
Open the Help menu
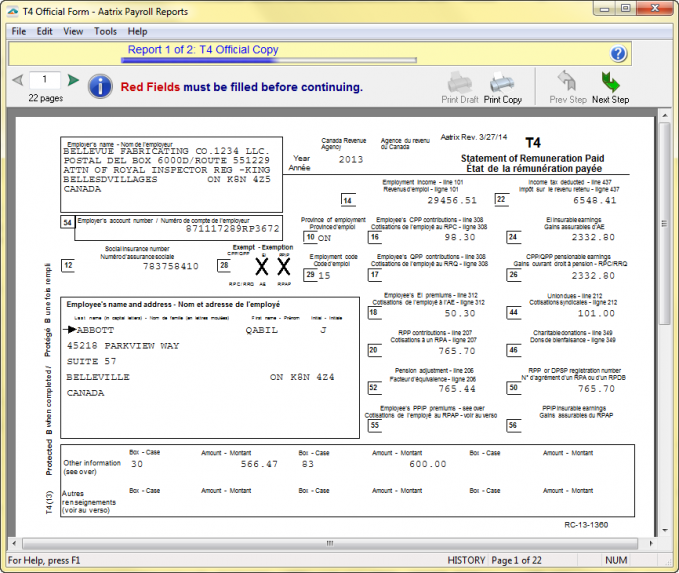pyautogui.click(x=137, y=31)
